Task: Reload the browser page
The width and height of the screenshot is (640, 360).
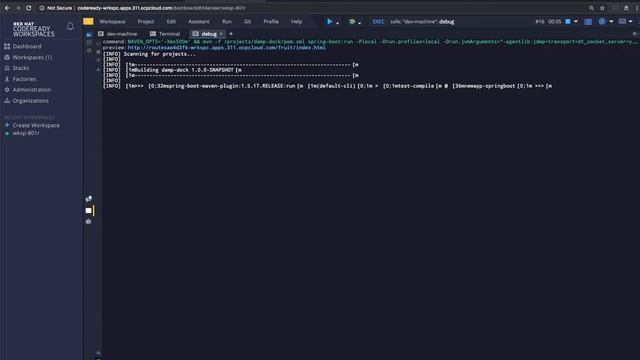Action: (x=29, y=8)
